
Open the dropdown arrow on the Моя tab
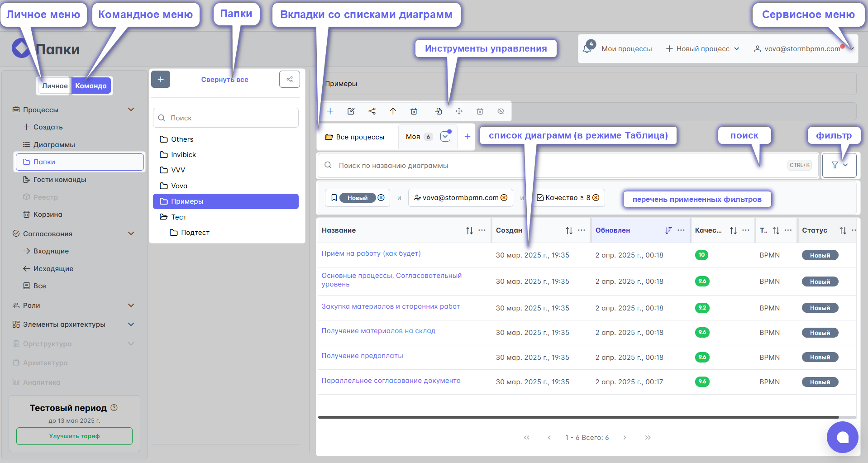click(445, 136)
